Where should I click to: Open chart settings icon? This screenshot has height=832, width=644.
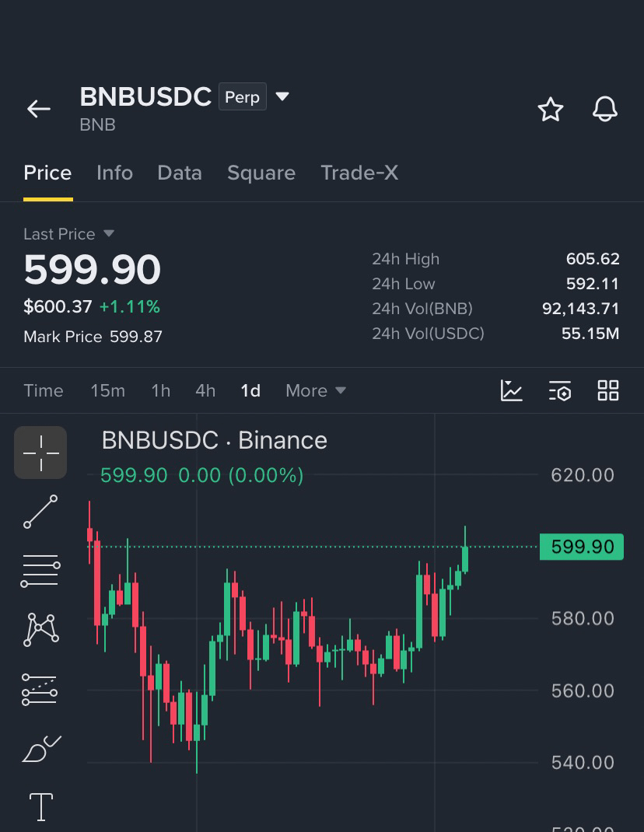(559, 390)
